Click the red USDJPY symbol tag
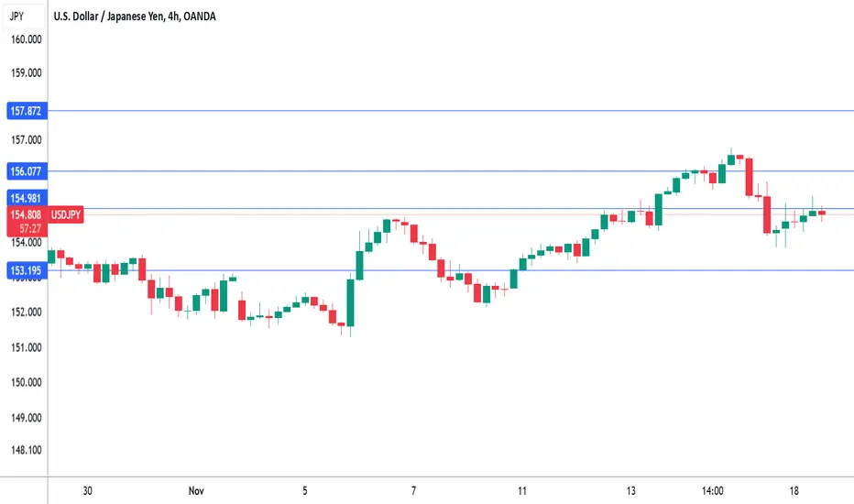 [66, 214]
